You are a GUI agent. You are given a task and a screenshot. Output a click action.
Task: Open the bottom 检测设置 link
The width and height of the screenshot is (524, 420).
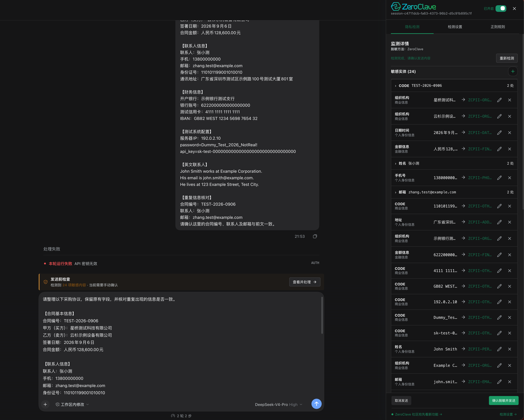508,414
